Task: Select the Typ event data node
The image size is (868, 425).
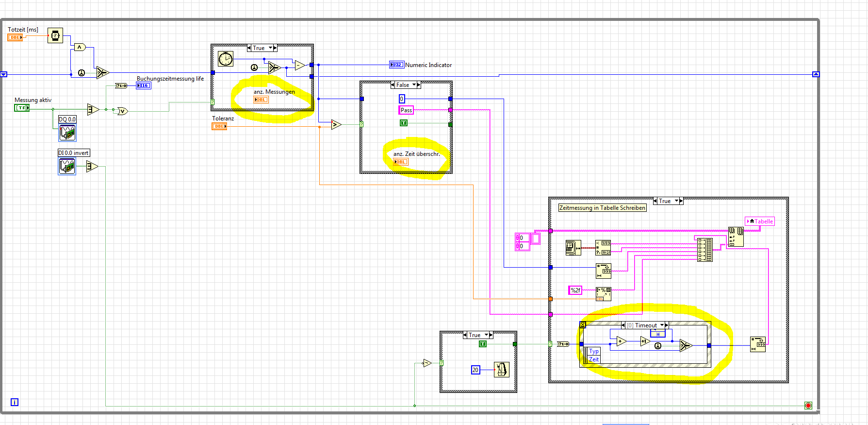Action: (594, 351)
